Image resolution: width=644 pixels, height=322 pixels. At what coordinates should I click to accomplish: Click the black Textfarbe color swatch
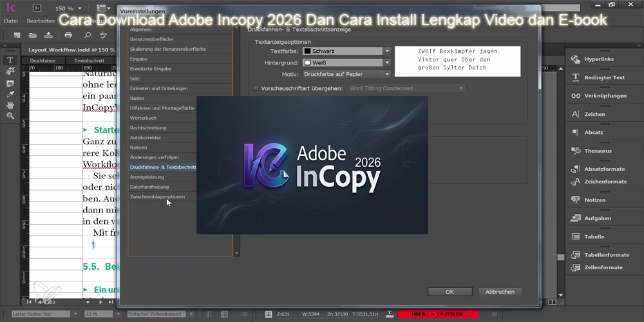307,52
